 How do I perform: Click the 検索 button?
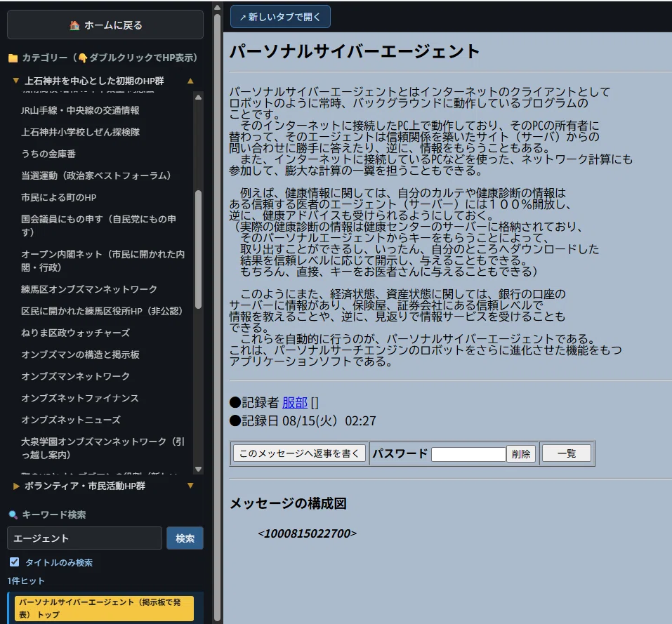[x=185, y=538]
